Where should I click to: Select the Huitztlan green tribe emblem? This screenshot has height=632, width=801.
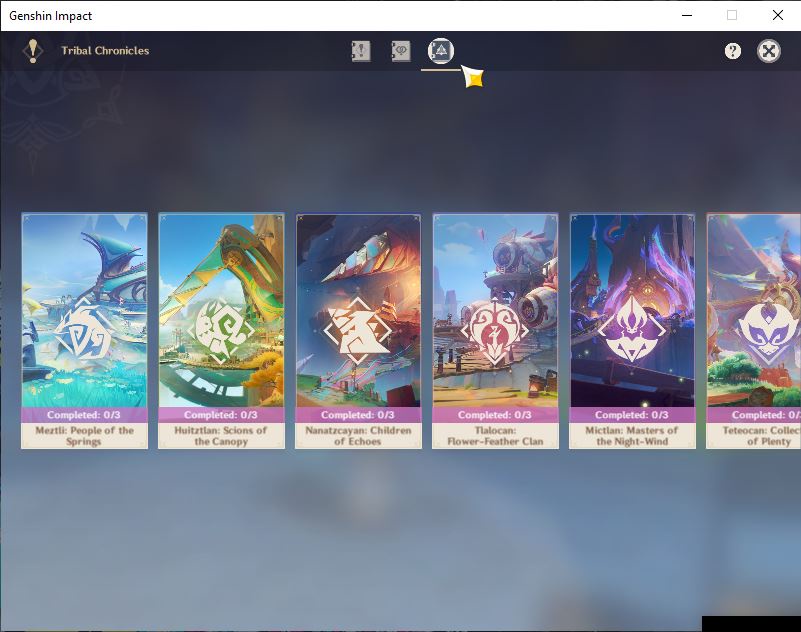[x=221, y=331]
